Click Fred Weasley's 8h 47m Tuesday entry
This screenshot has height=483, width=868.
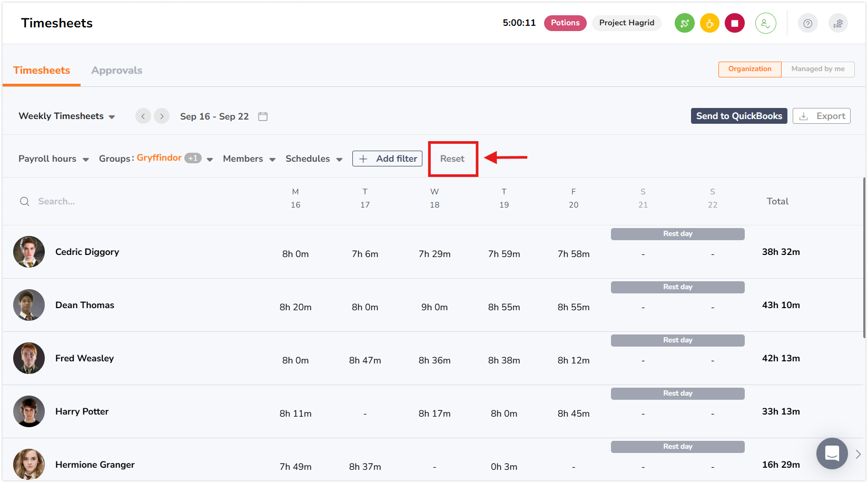coord(365,360)
